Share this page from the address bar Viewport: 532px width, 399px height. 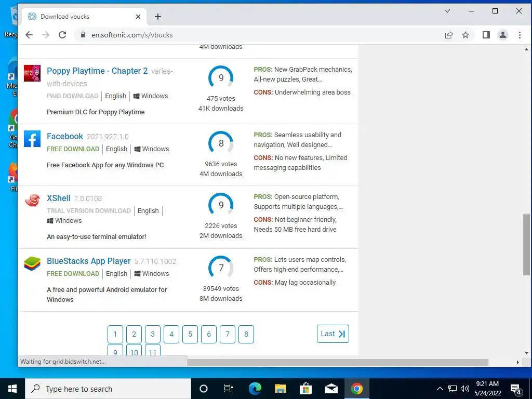pos(448,35)
